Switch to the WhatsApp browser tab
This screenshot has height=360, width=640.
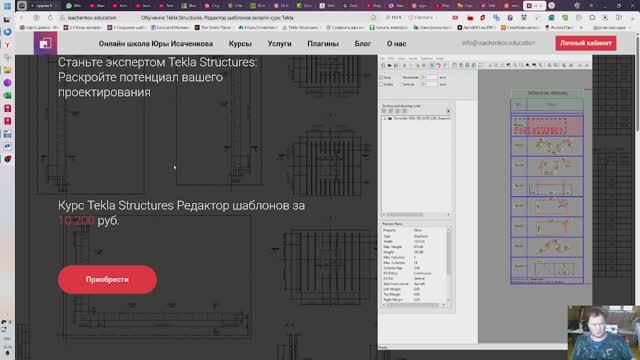click(74, 6)
